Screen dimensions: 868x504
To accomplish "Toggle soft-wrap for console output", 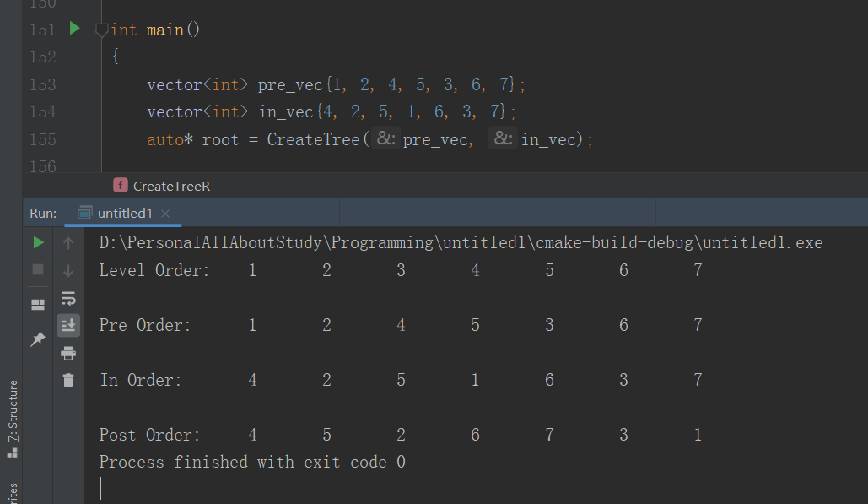I will (x=68, y=298).
